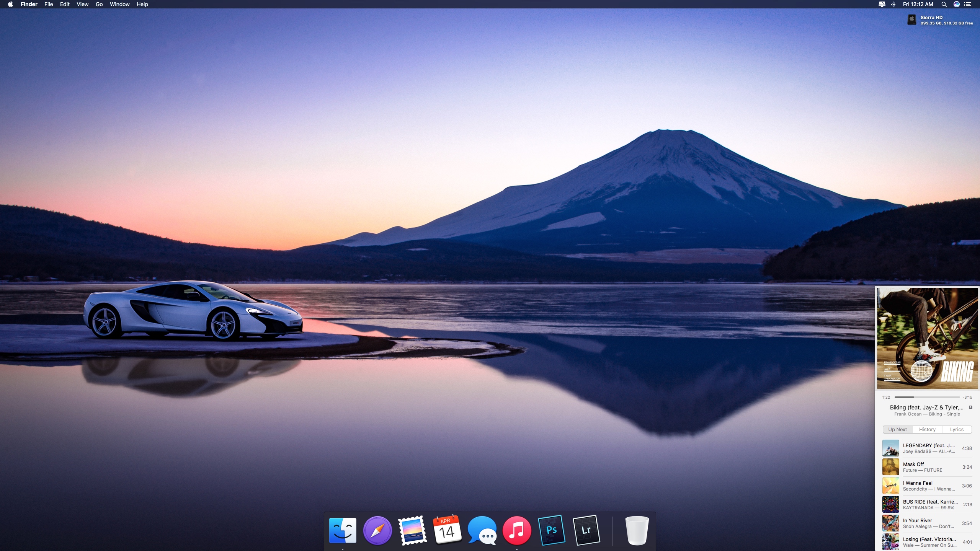Open the Apple menu
Viewport: 980px width, 551px height.
[10, 4]
